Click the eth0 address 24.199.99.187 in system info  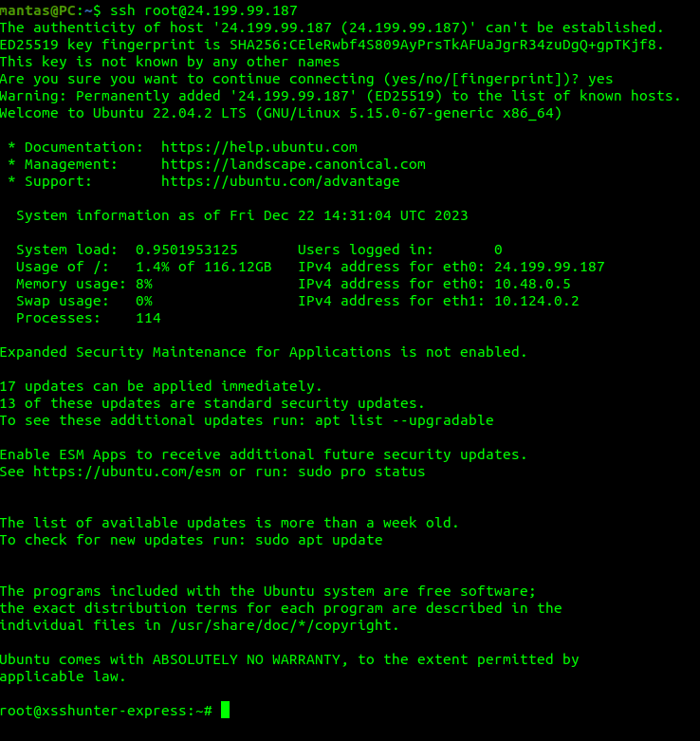(549, 267)
